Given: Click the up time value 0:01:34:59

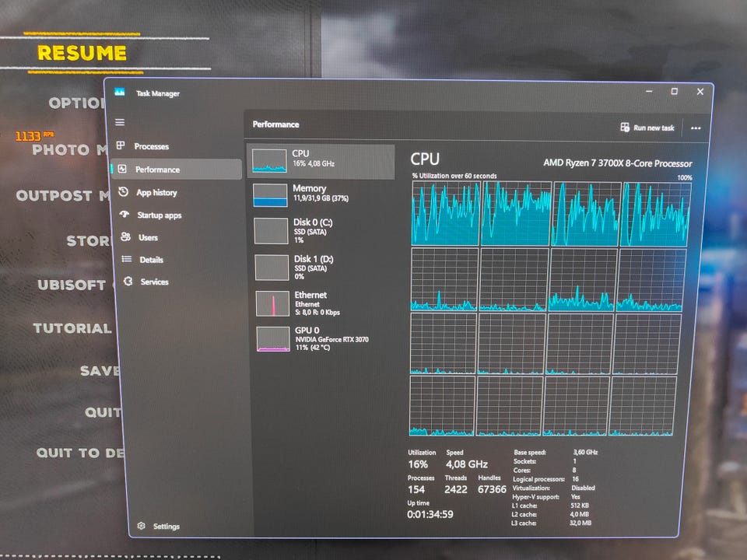Looking at the screenshot, I should [x=430, y=514].
